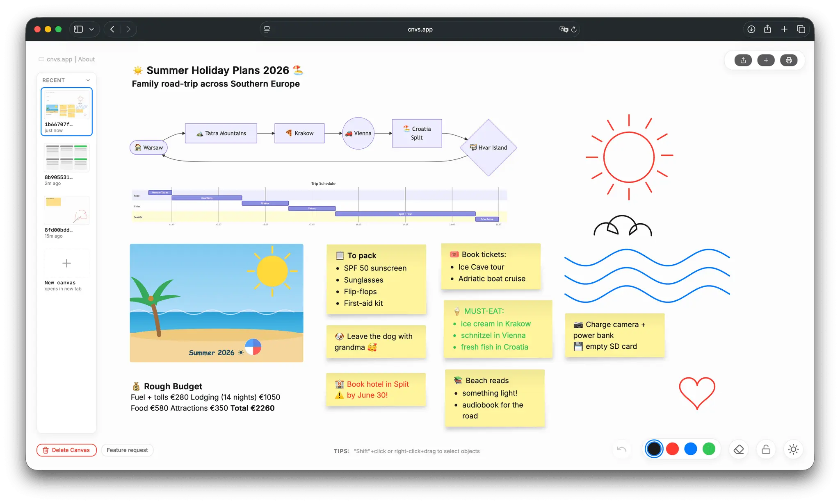The height and width of the screenshot is (504, 840).
Task: Click the undo arrow button
Action: click(x=622, y=450)
